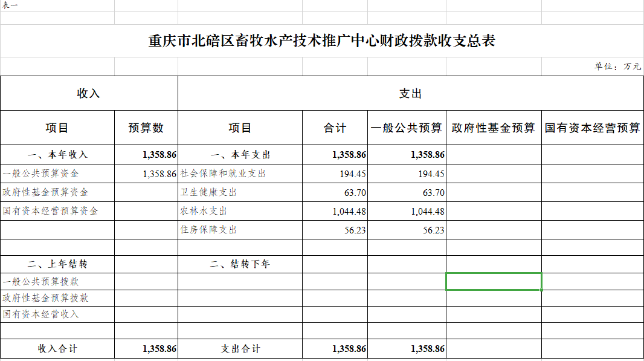Select the selected cell's fill handle corner
644x361 pixels.
pyautogui.click(x=542, y=290)
